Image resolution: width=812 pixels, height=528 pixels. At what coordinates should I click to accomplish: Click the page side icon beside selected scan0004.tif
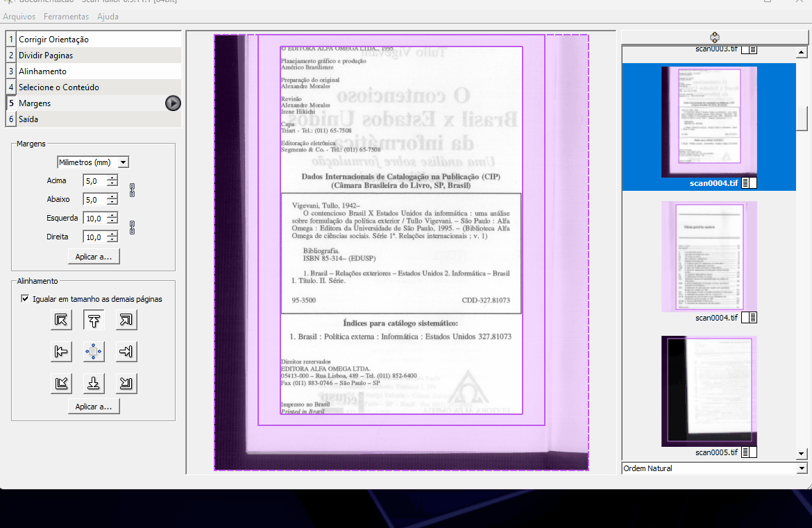[x=750, y=182]
